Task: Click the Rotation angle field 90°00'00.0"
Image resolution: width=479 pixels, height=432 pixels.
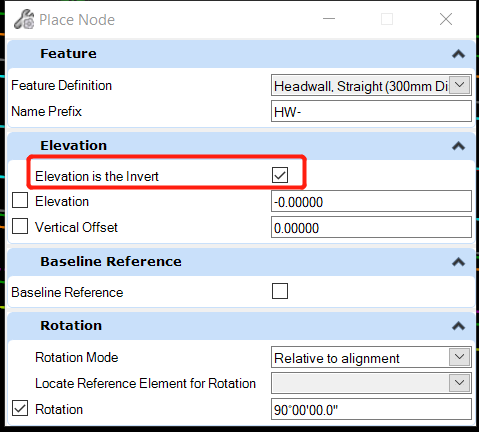Action: pos(371,409)
